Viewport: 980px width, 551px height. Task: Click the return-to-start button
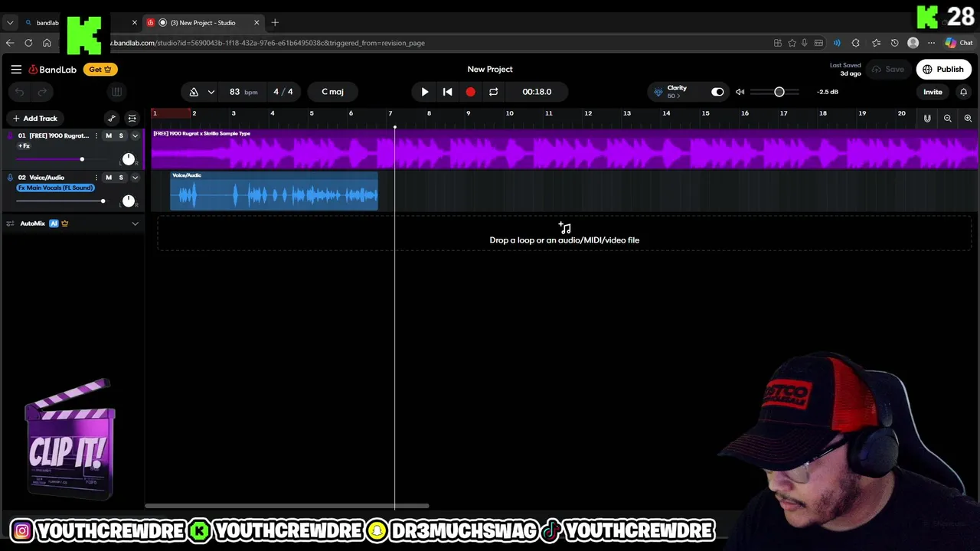tap(448, 92)
